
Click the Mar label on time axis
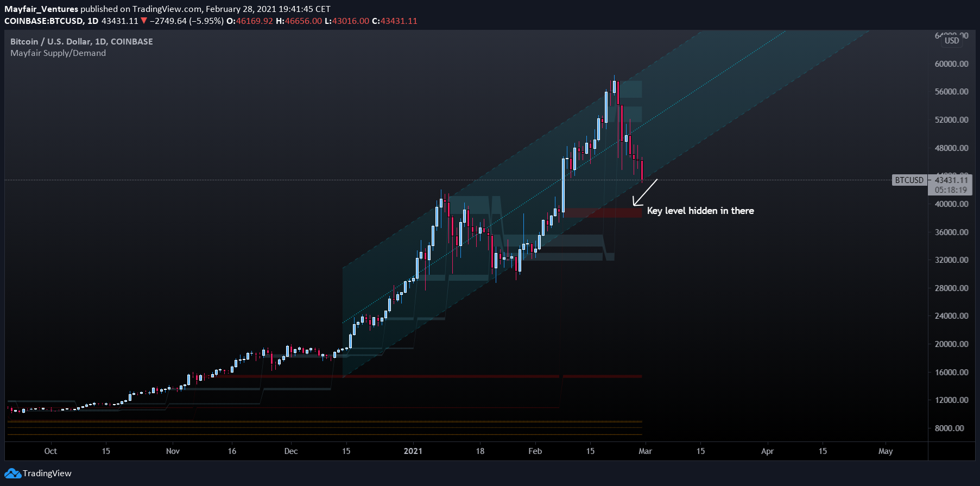click(x=646, y=451)
